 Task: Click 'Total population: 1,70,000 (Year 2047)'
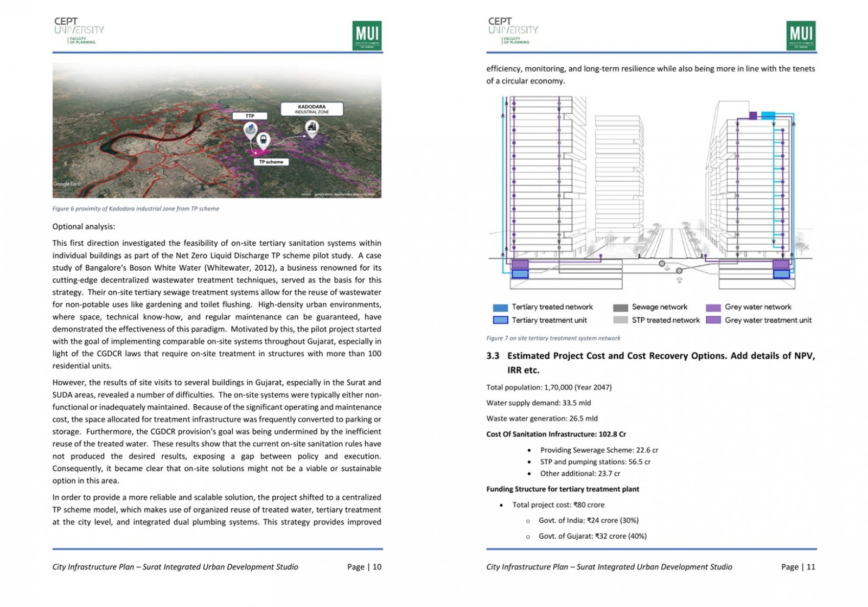point(549,387)
